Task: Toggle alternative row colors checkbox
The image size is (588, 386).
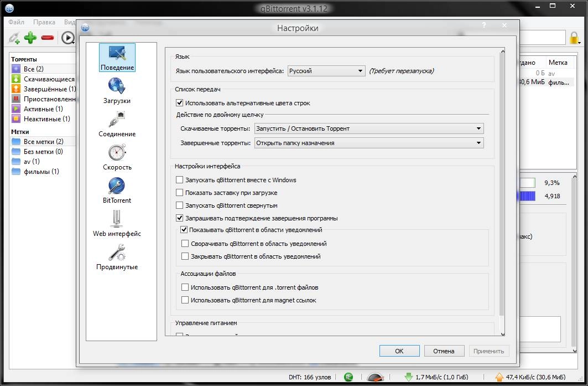Action: coord(180,103)
